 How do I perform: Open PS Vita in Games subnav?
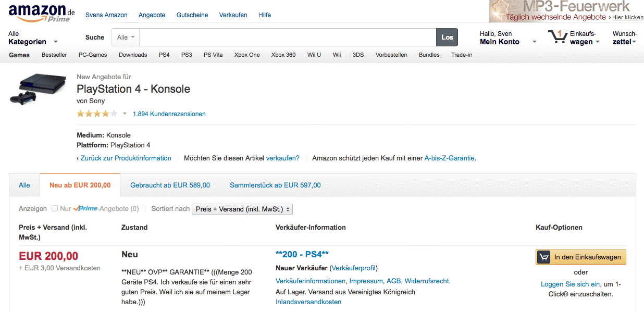pyautogui.click(x=213, y=55)
